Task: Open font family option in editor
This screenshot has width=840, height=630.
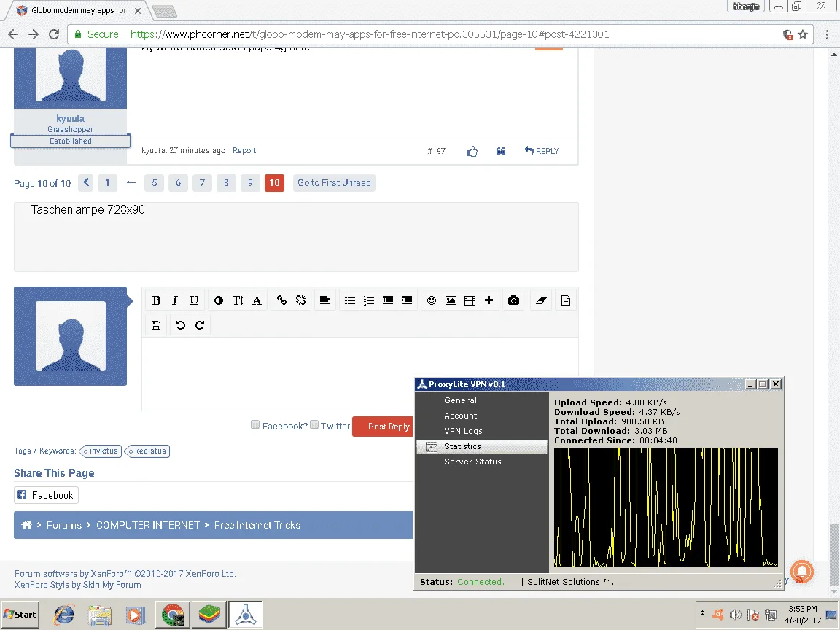Action: click(257, 300)
